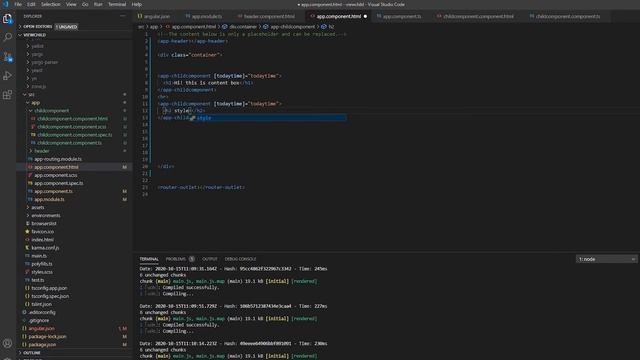This screenshot has width=640, height=360.
Task: Open the Search view in activity bar
Action: 7,38
